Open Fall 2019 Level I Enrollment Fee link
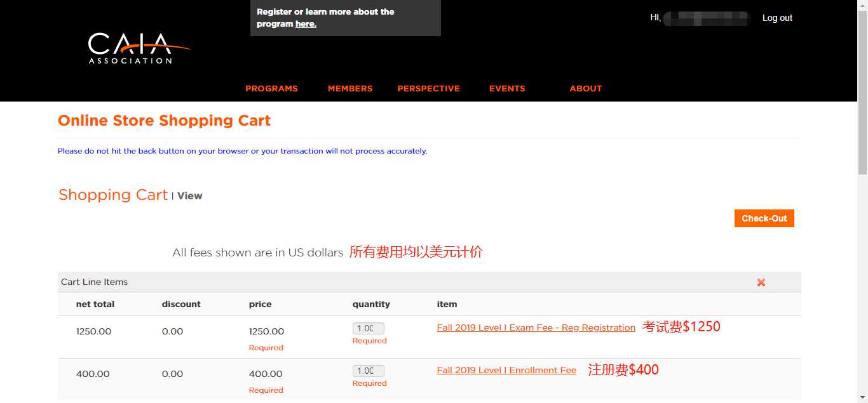Screen dimensions: 868x403 pyautogui.click(x=506, y=370)
